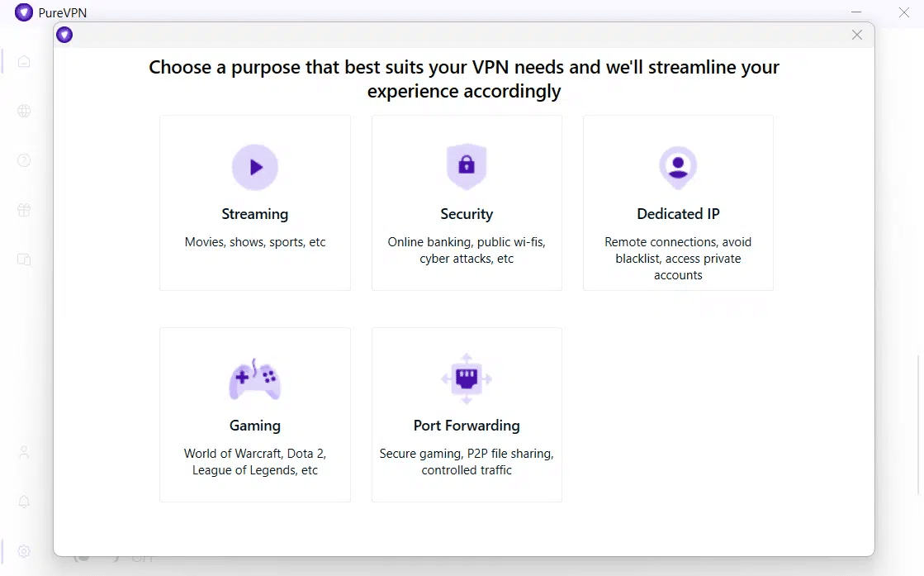Select the Streaming heading text
This screenshot has height=576, width=924.
click(254, 214)
